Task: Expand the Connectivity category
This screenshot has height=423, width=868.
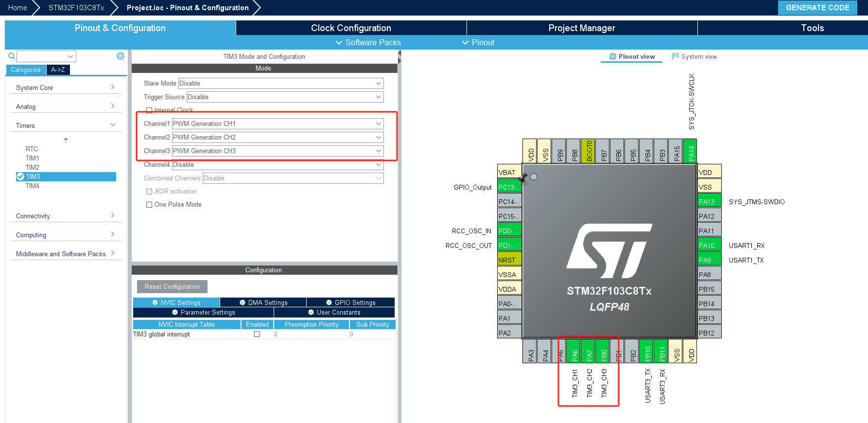Action: coord(66,216)
